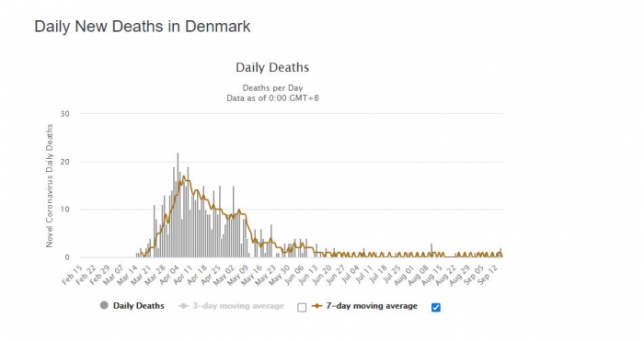Enable the 3-day moving average checkbox
Viewport: 644px width, 341px height.
coord(302,307)
